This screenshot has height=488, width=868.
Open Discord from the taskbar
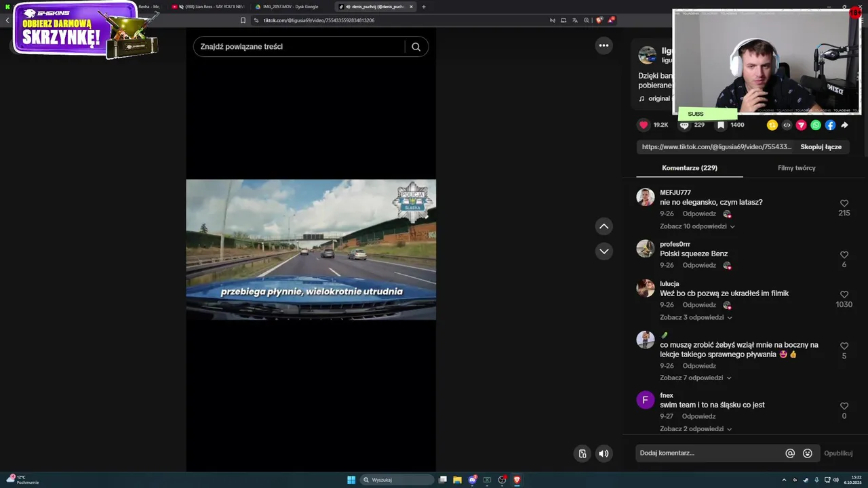472,480
